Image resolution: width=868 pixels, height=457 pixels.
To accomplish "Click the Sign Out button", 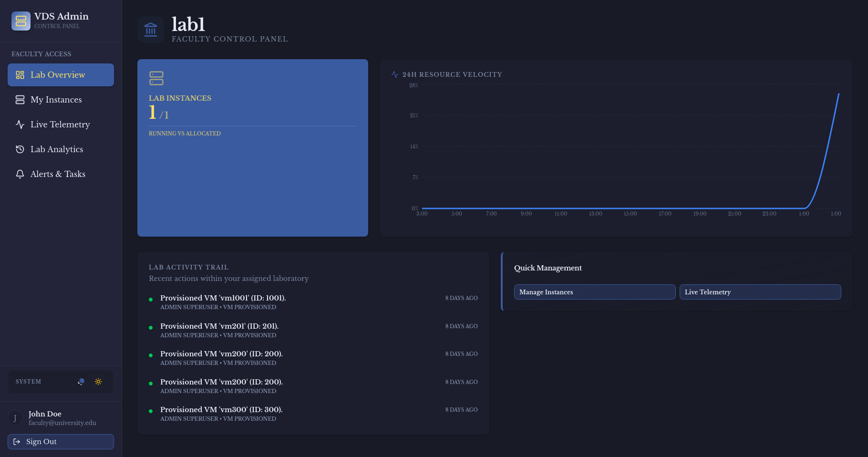I will pos(61,442).
